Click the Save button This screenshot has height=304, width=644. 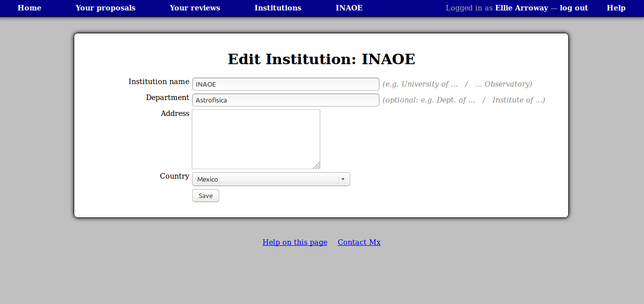click(206, 196)
